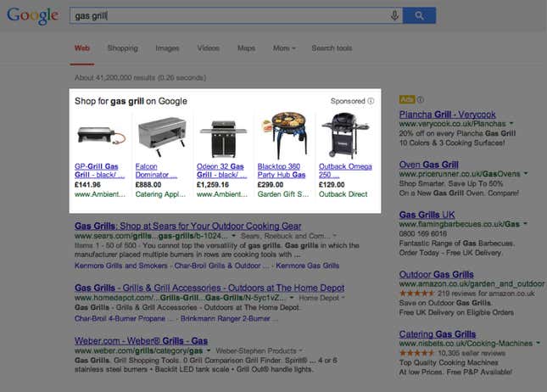Expand arrow beside verycook.co.uk ad URL
Viewport: 547px width, 392px height.
point(511,124)
